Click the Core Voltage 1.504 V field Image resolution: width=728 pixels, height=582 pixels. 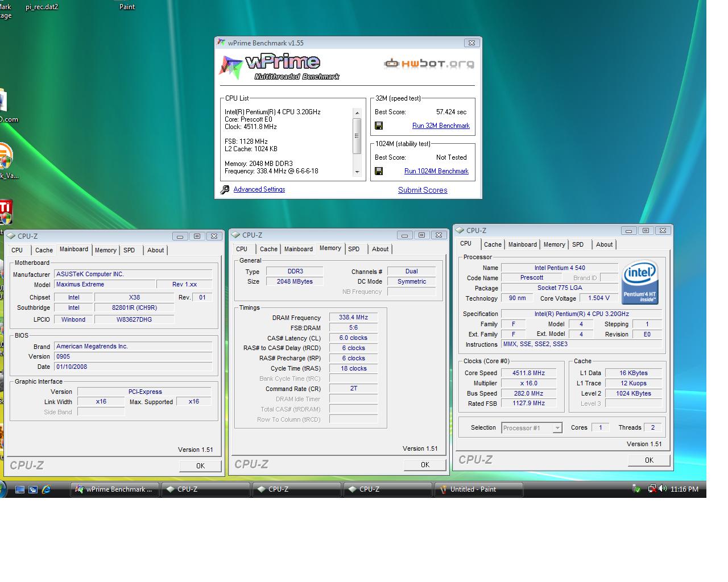coord(598,298)
